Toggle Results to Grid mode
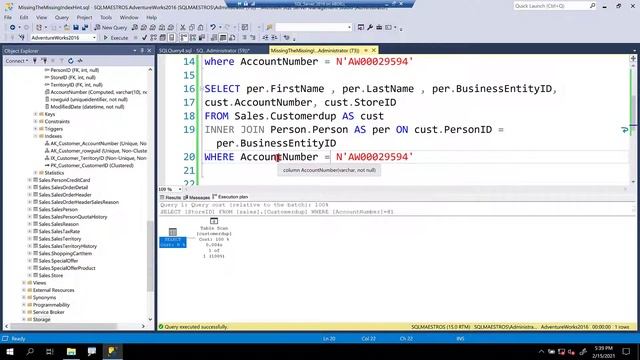Viewport: 640px width, 360px height. [x=223, y=38]
